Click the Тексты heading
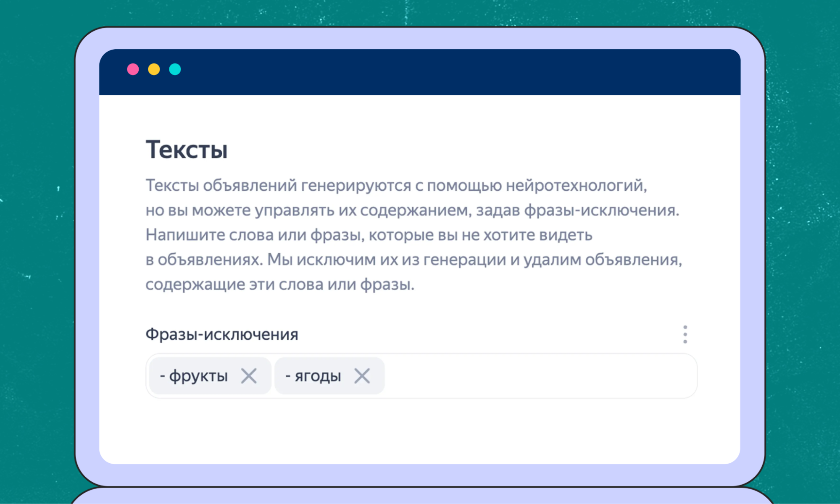Screen dimensions: 840x504 coord(186,150)
